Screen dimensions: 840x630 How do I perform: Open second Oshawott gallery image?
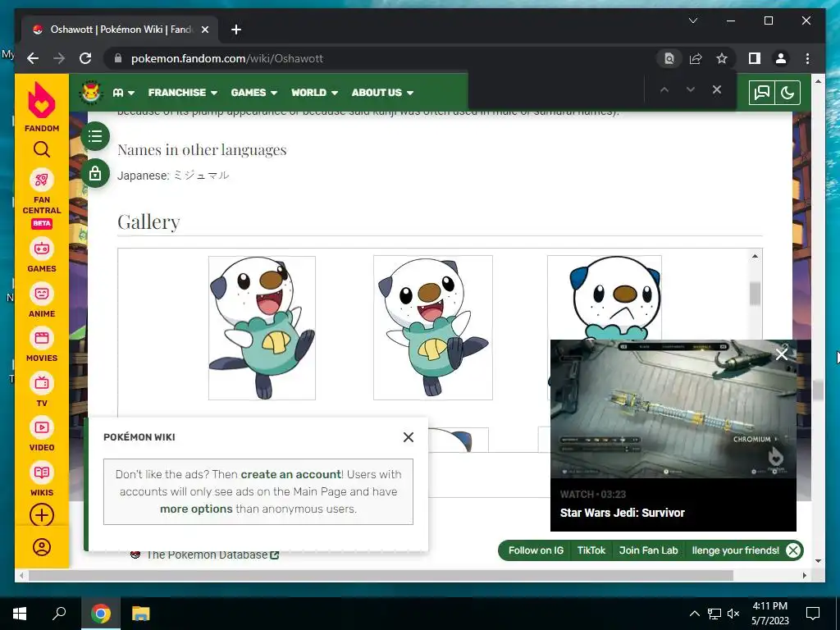coord(433,328)
